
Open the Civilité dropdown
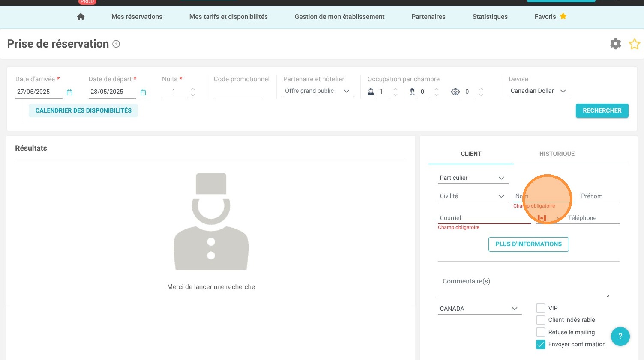click(x=473, y=196)
